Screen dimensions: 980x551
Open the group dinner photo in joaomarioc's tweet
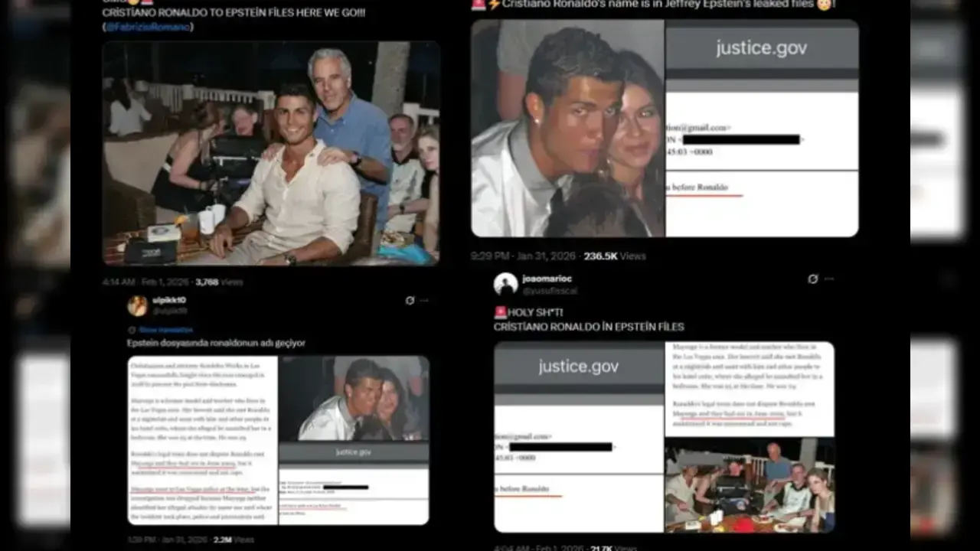(750, 485)
